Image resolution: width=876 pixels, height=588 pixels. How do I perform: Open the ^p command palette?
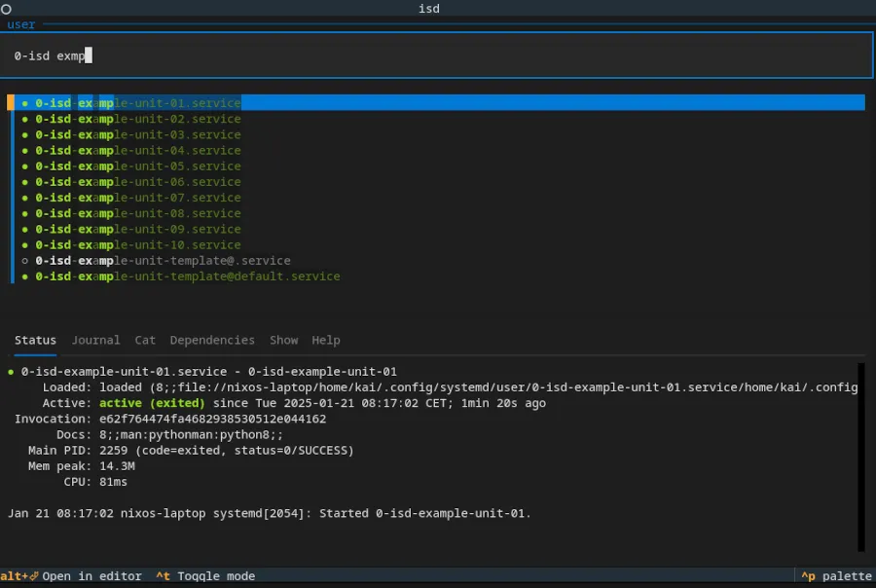click(x=835, y=576)
